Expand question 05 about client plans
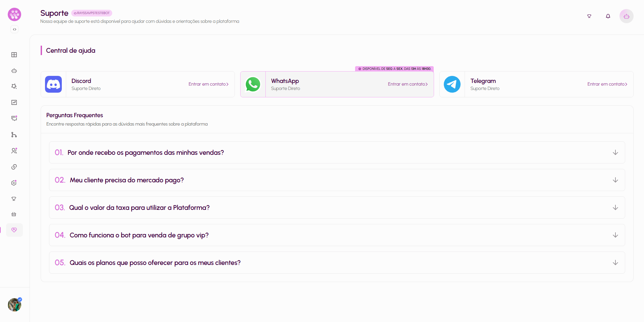The image size is (644, 322). click(337, 263)
